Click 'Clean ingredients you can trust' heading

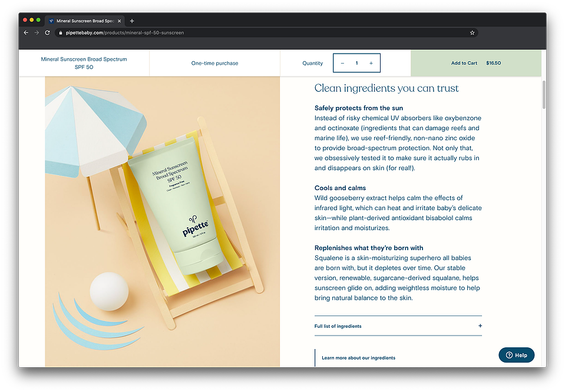coord(386,88)
